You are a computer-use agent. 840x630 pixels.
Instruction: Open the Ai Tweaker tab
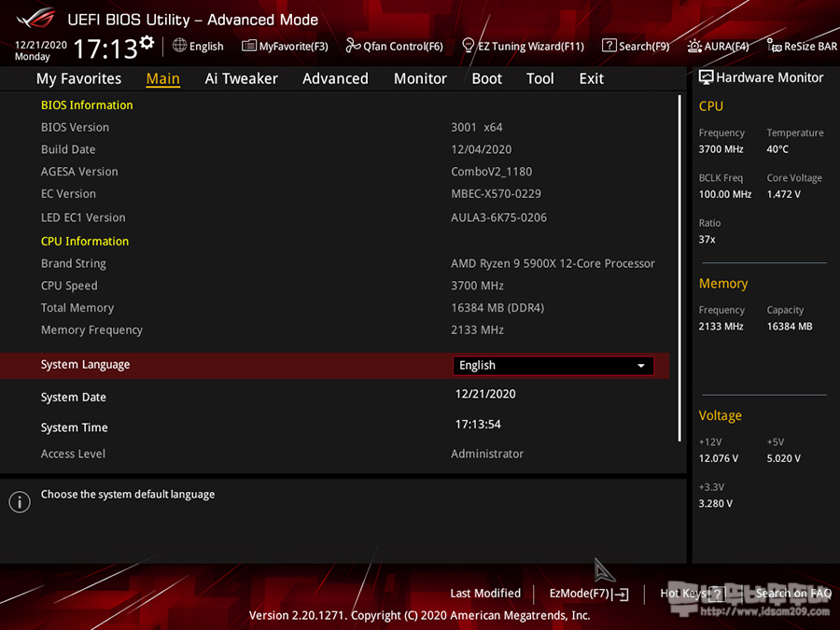[x=241, y=78]
